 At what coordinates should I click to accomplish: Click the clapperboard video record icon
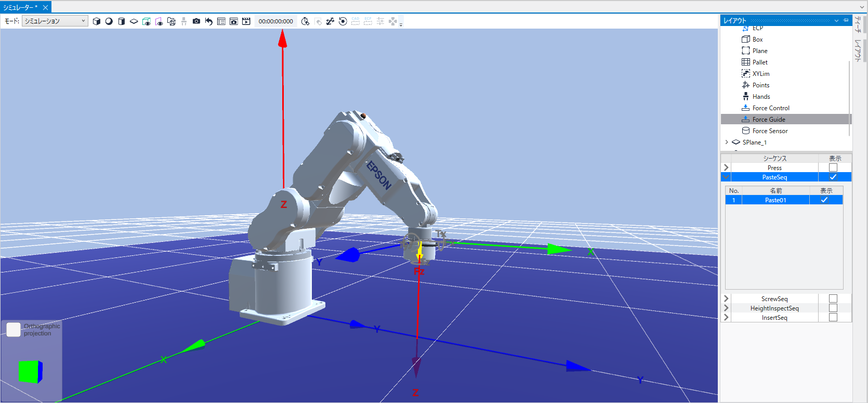(x=246, y=21)
